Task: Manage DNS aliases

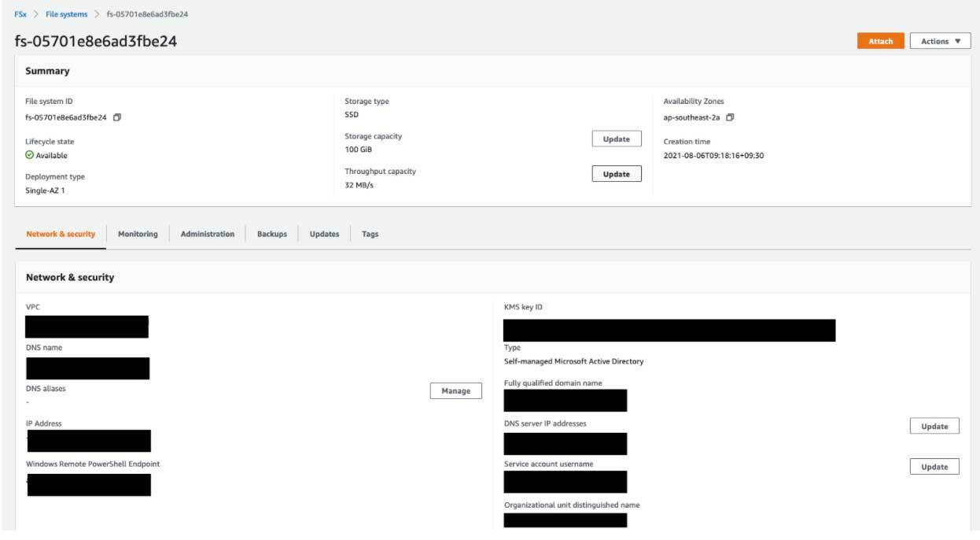Action: 455,390
